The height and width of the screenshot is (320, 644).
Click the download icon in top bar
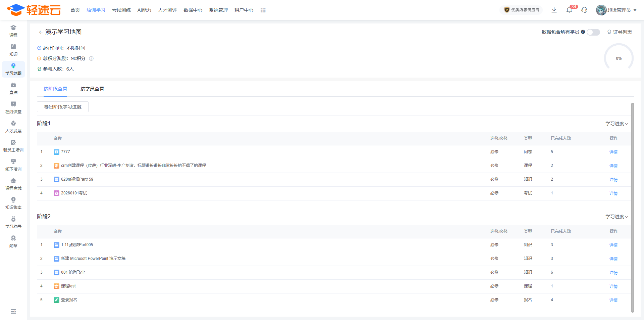click(x=554, y=10)
